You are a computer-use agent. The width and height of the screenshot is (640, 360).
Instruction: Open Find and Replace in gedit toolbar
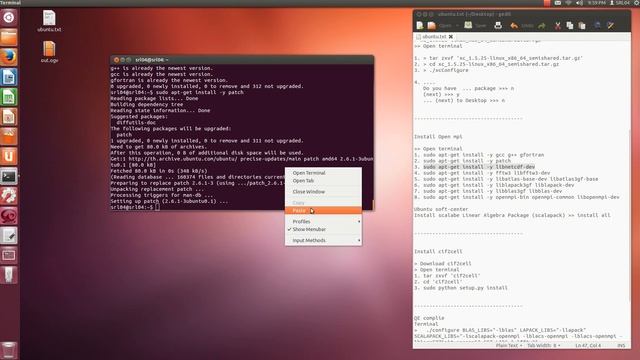click(611, 26)
